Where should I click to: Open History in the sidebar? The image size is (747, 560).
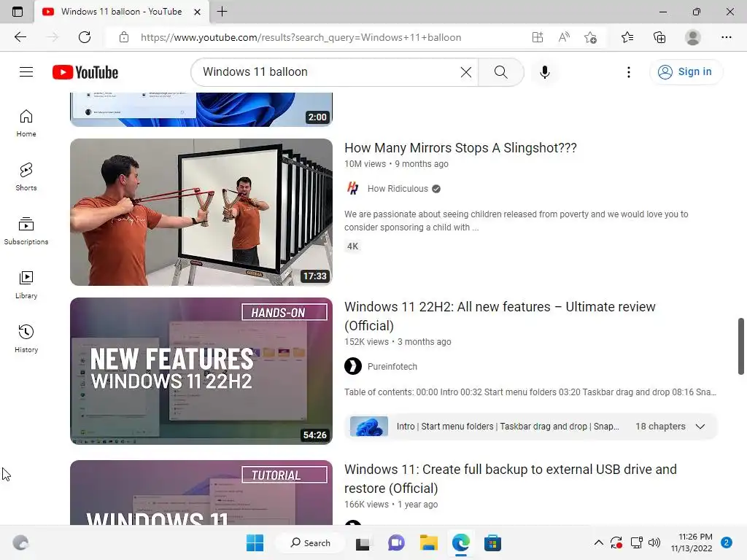point(26,338)
